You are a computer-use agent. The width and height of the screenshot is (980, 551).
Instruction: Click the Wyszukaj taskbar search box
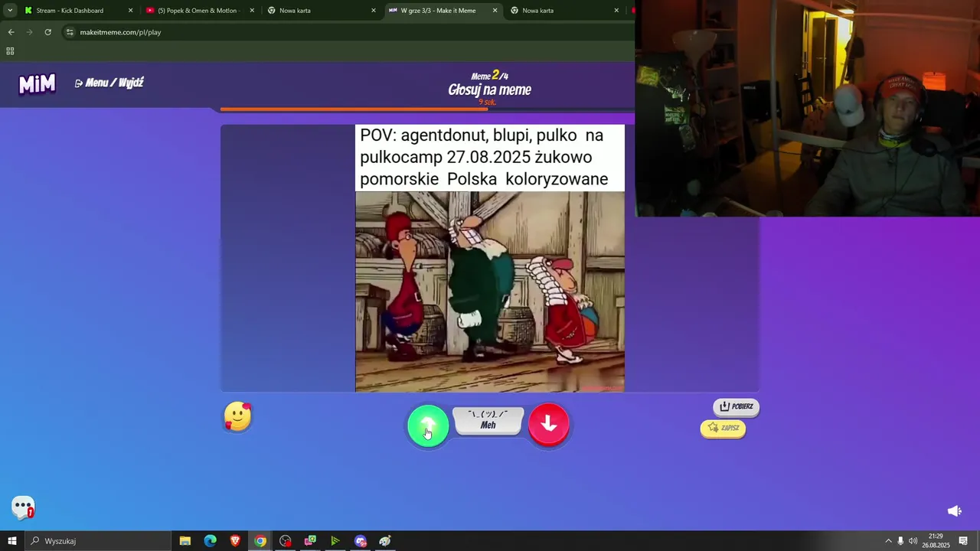(98, 541)
